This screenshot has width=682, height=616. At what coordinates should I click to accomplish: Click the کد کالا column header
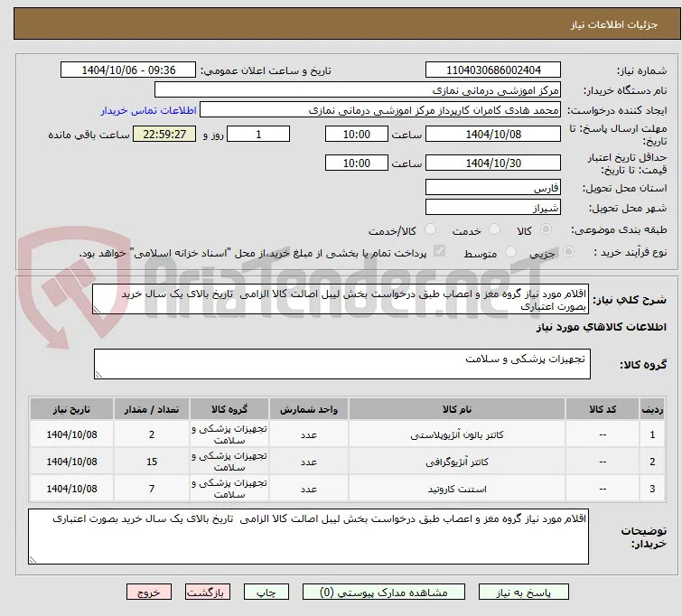pos(602,409)
